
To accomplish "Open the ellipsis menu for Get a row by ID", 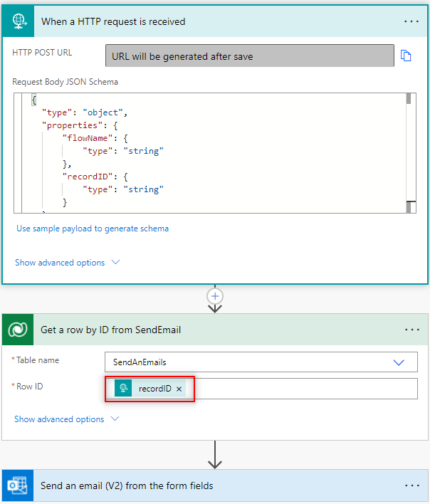I will pos(411,330).
